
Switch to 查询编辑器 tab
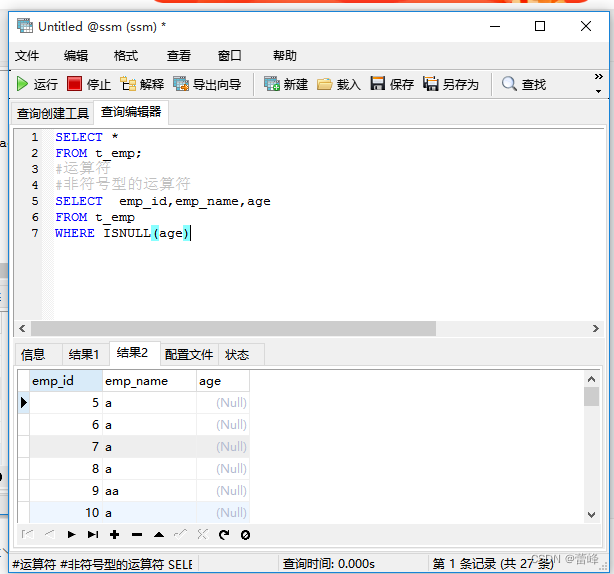tap(131, 112)
